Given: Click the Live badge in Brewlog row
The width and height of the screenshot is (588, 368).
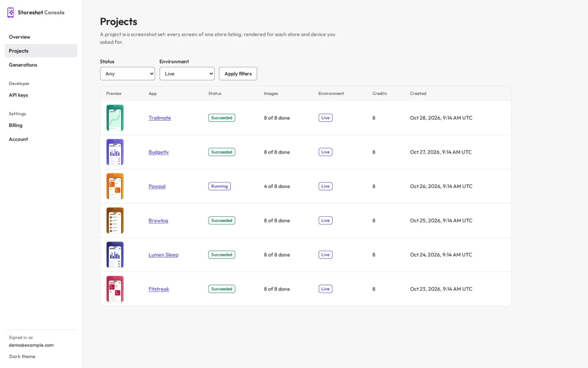Looking at the screenshot, I should click(326, 220).
